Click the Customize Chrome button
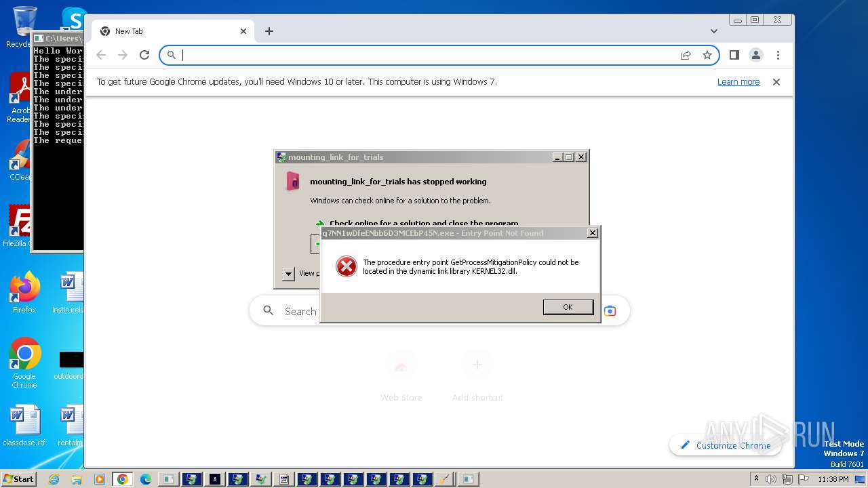 (726, 445)
